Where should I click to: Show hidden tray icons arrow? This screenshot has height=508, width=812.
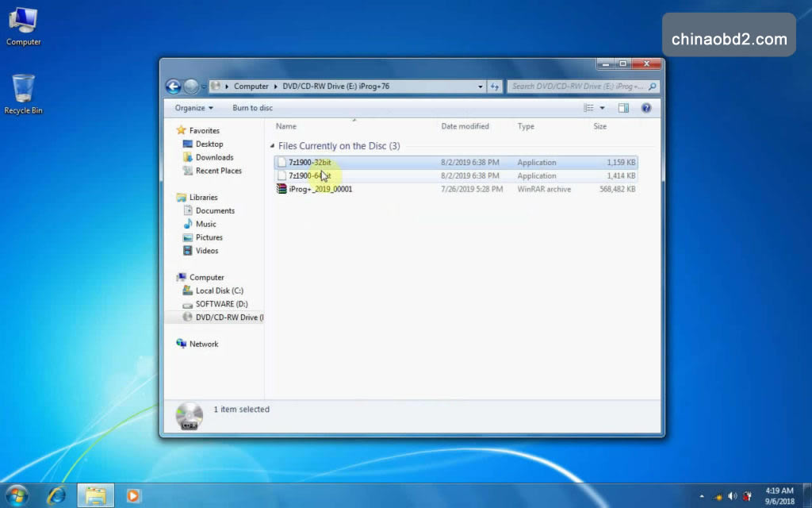702,496
